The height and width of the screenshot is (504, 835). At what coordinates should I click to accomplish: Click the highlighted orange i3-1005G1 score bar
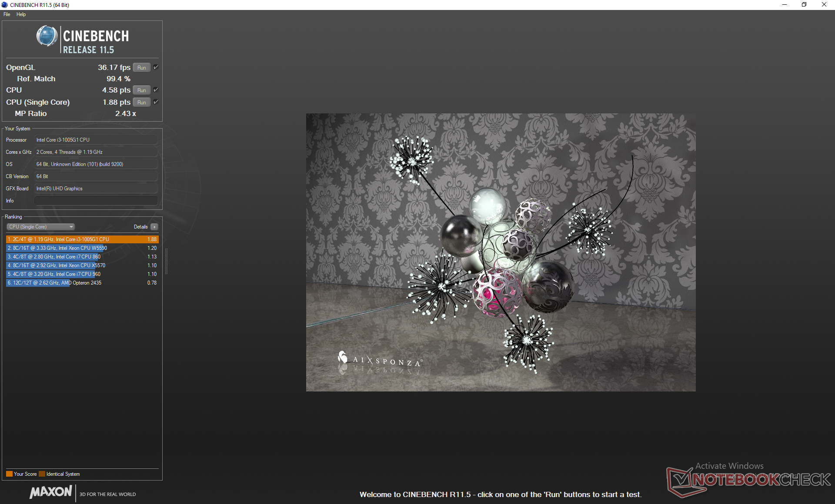tap(82, 239)
